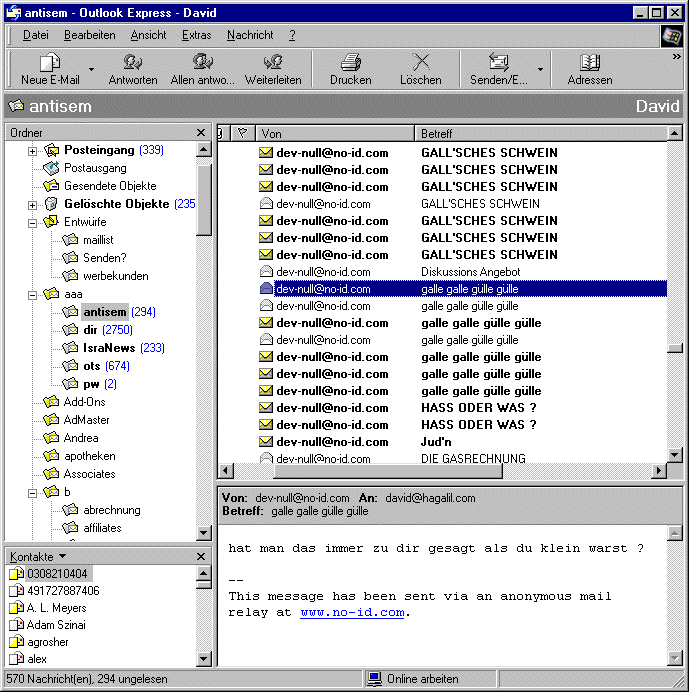689x692 pixels.
Task: Click the Weiterleiten forward icon
Action: (x=273, y=63)
